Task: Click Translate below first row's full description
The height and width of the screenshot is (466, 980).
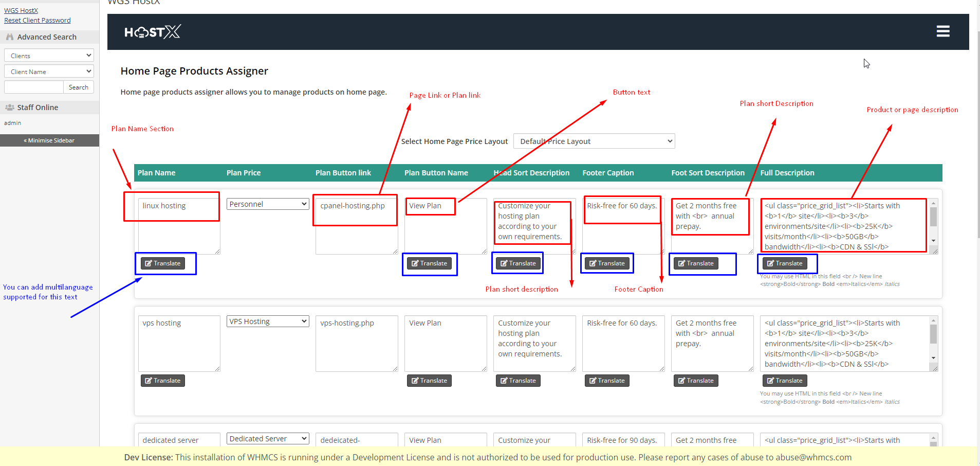Action: pyautogui.click(x=784, y=263)
